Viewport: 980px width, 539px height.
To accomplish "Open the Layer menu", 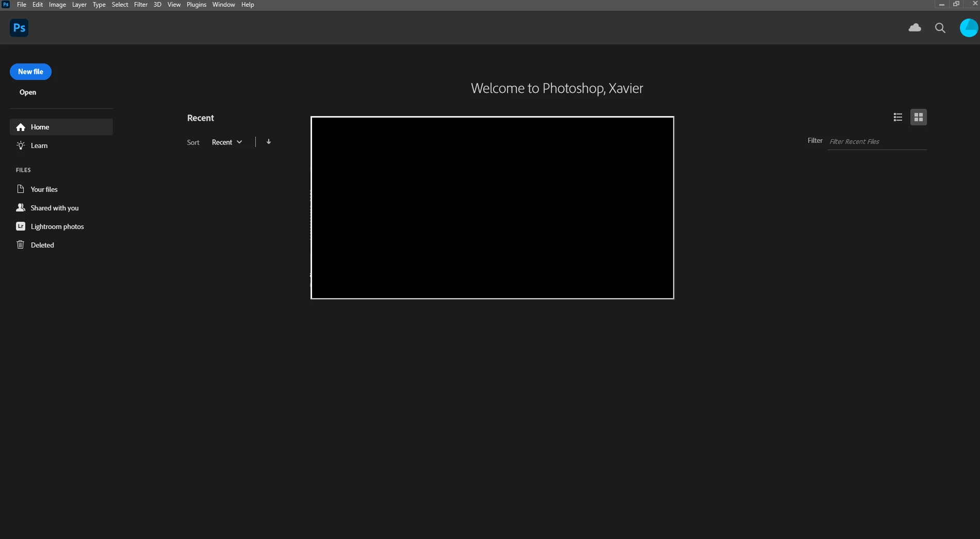I will click(79, 5).
